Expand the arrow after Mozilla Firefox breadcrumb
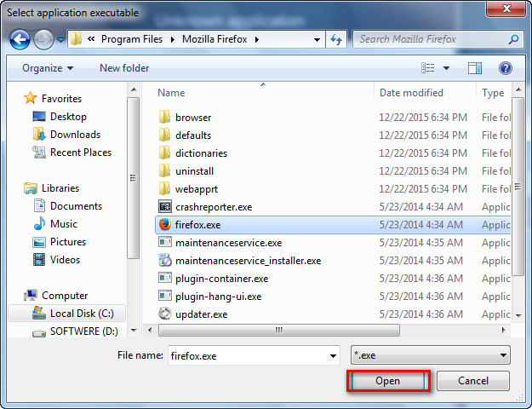This screenshot has width=532, height=409. click(x=257, y=40)
